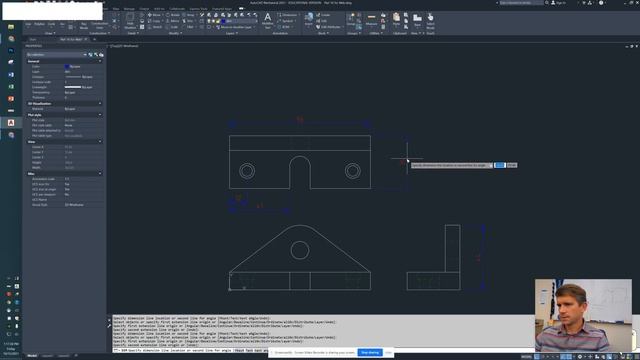The image size is (640, 360).
Task: Switch to the Express Tools ribbon tab
Action: (198, 9)
